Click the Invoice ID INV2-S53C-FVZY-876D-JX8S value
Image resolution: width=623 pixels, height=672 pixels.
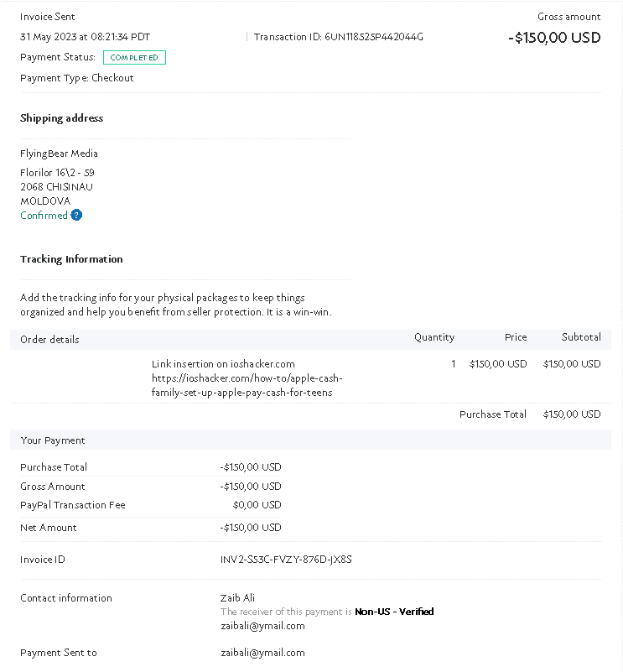[286, 560]
